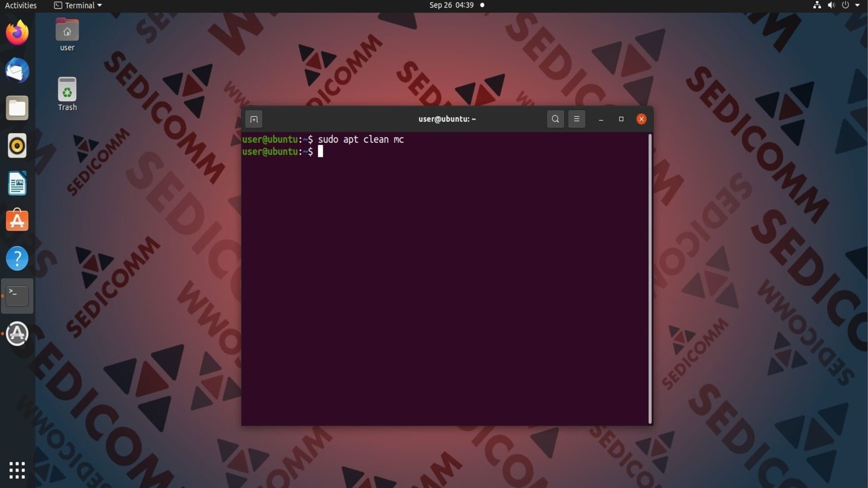Select the Terminal icon in the dock
The image size is (868, 488).
(x=17, y=296)
